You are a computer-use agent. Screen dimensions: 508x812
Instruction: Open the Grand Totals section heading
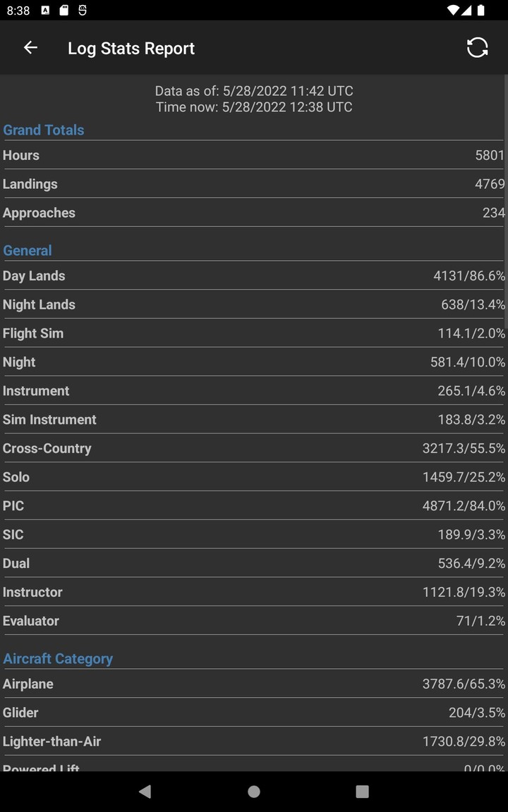(x=43, y=130)
